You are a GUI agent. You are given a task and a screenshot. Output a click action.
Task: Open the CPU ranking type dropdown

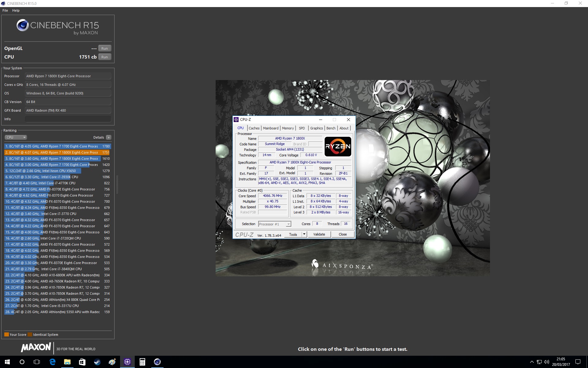pyautogui.click(x=16, y=137)
